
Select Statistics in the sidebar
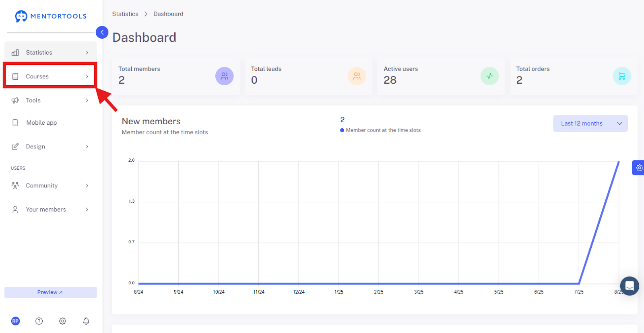point(51,53)
